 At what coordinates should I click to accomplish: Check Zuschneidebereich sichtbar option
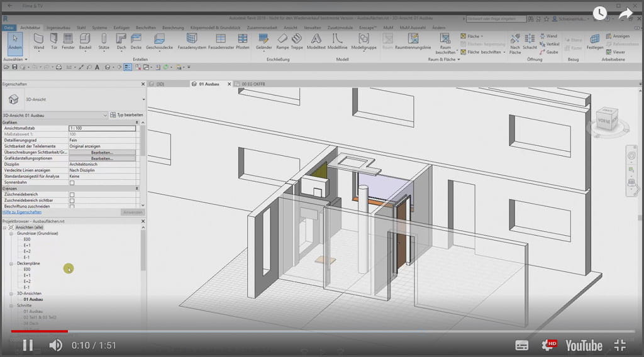click(x=72, y=200)
